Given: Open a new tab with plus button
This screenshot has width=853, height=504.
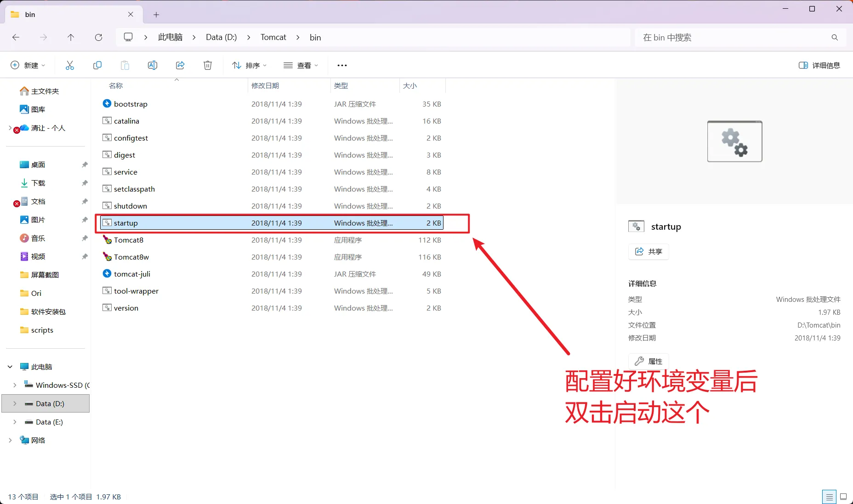Looking at the screenshot, I should (x=156, y=15).
